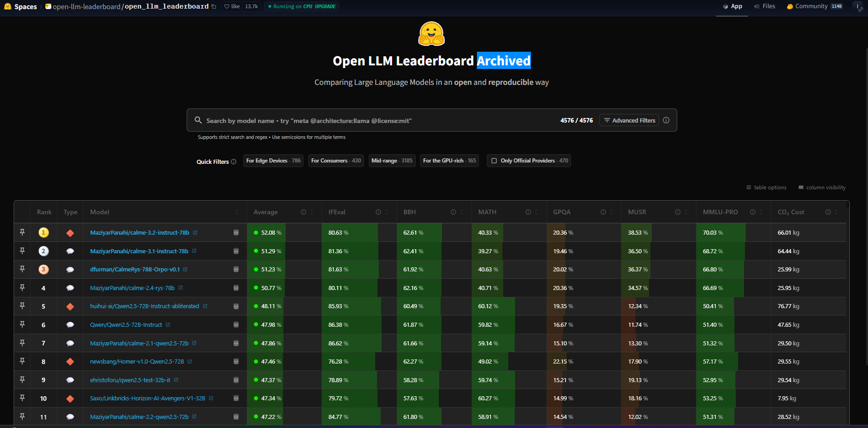Sort by the MUSR column arrows

pos(686,212)
